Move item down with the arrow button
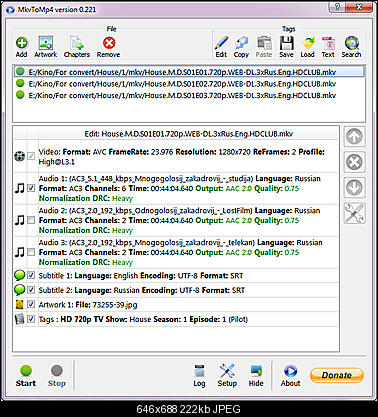The width and height of the screenshot is (378, 417). point(354,188)
